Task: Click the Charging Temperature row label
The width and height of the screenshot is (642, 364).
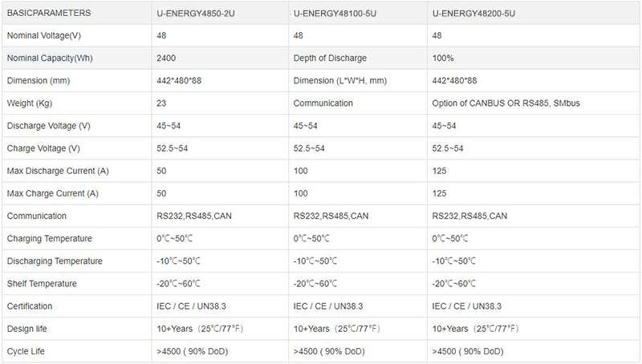Action: pos(50,238)
